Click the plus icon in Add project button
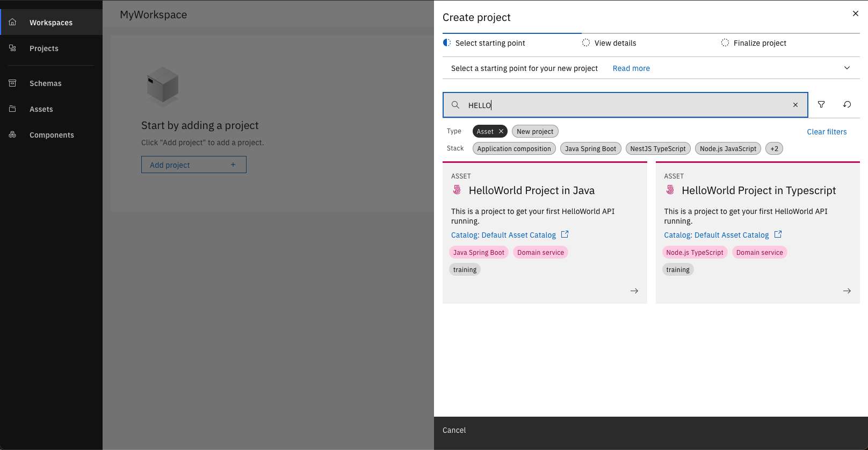Image resolution: width=868 pixels, height=450 pixels. pos(233,165)
